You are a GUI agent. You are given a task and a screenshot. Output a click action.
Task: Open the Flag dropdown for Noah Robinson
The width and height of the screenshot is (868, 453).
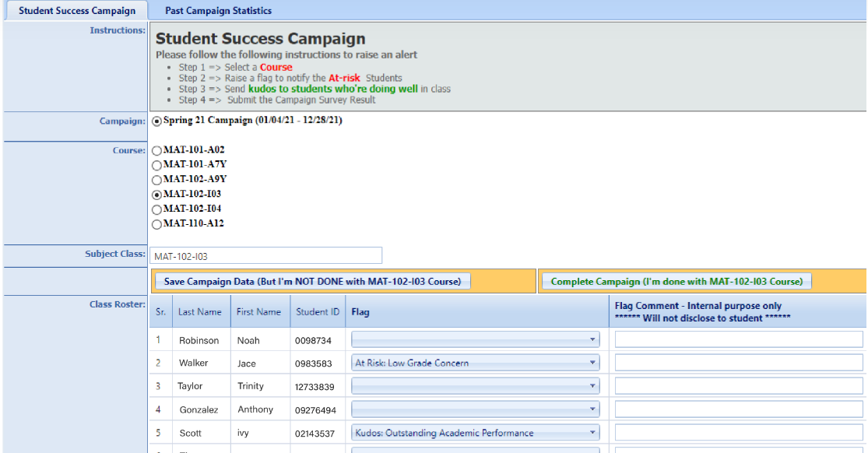coord(475,339)
